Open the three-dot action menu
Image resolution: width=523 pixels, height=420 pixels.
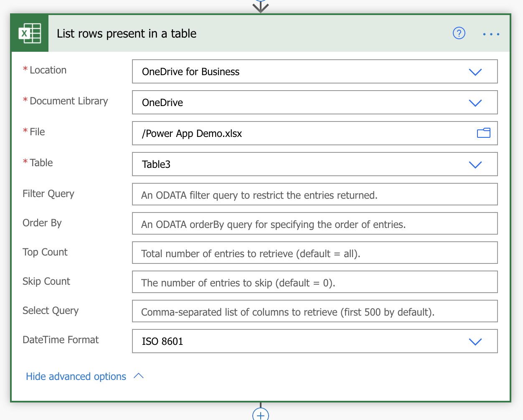(x=491, y=34)
